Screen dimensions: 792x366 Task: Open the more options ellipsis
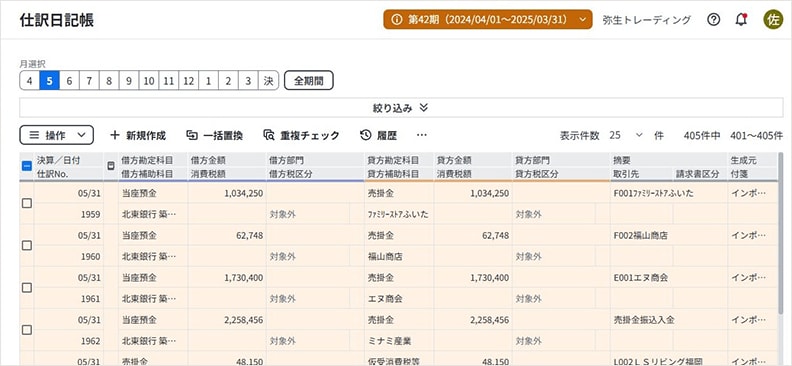pos(422,135)
